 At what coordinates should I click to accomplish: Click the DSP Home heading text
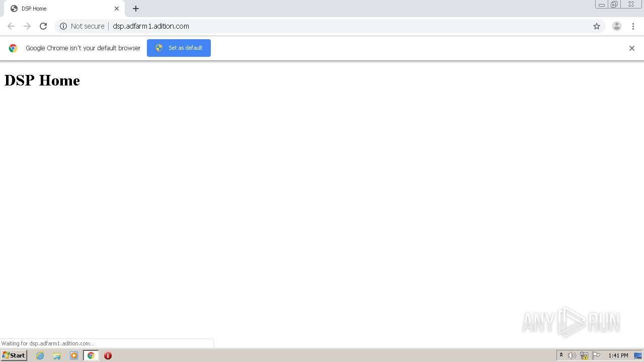click(42, 80)
